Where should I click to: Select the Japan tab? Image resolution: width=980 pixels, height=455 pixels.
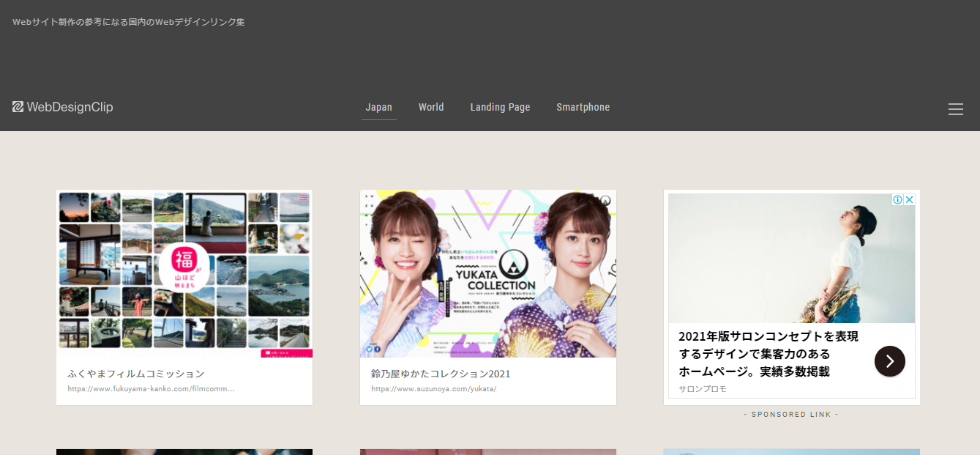point(378,107)
